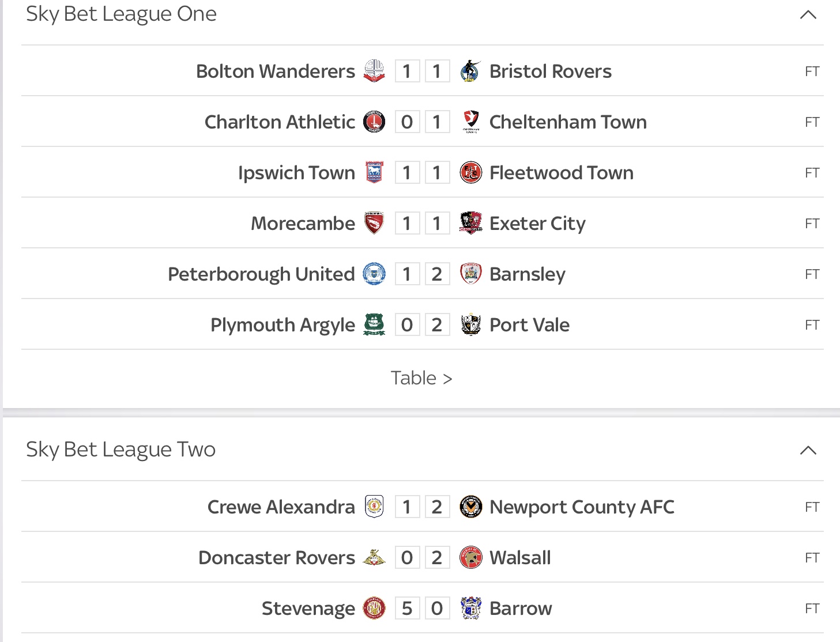Click the Charlton Athletic badge icon
The image size is (840, 642).
[x=374, y=122]
